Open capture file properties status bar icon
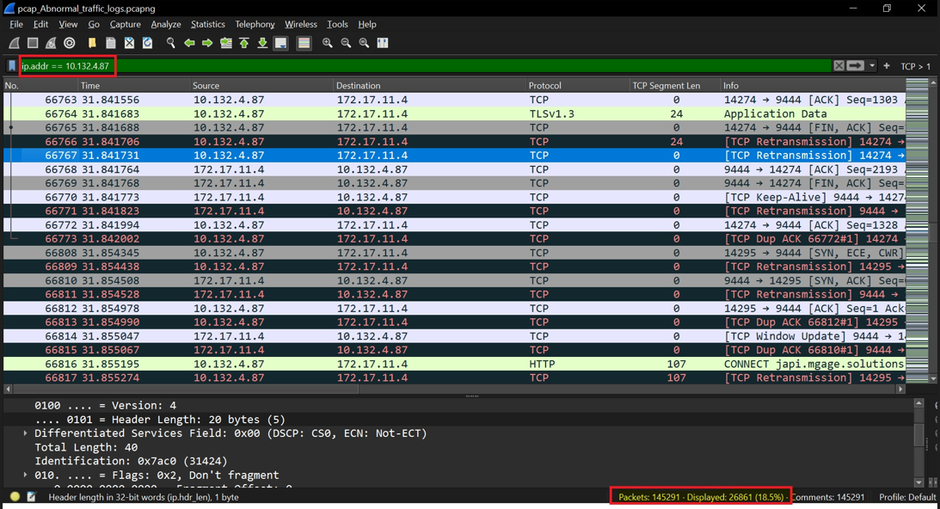 coord(32,497)
